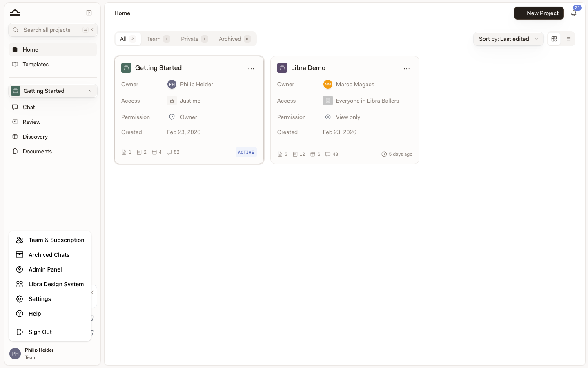Open Getting Started project card title
This screenshot has height=368, width=588.
pyautogui.click(x=158, y=68)
